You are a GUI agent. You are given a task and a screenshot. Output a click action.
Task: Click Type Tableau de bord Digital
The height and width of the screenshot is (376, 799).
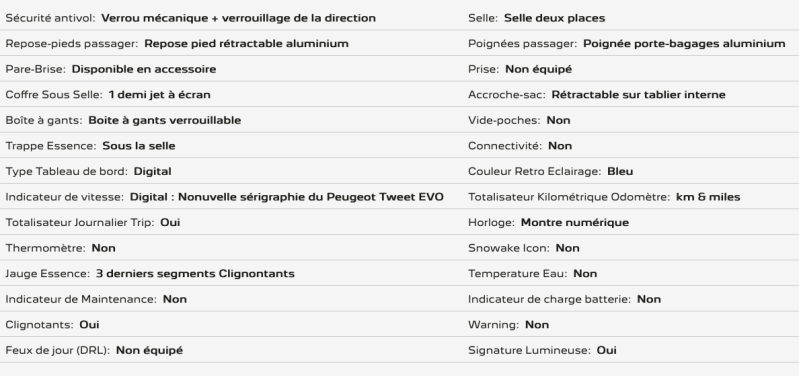88,171
